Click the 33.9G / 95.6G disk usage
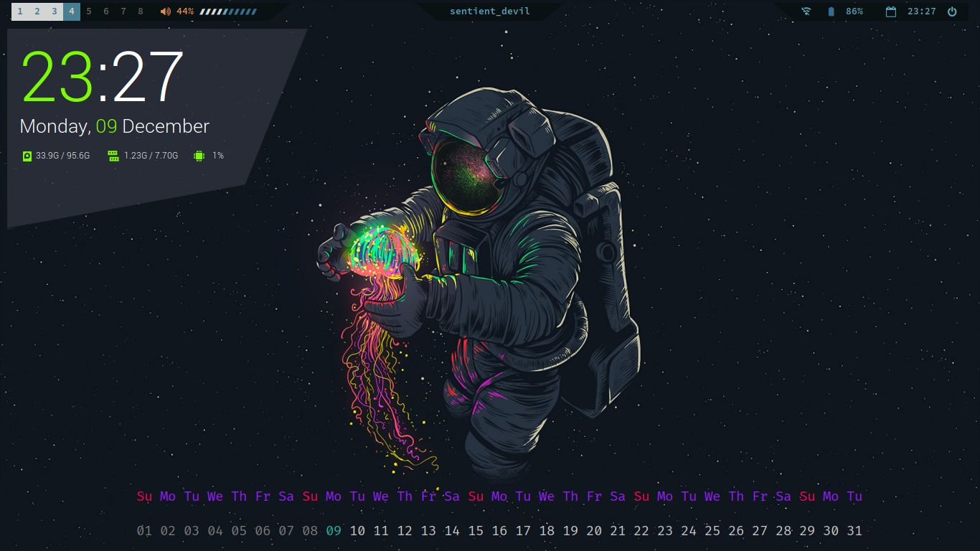The width and height of the screenshot is (980, 551). tap(63, 156)
